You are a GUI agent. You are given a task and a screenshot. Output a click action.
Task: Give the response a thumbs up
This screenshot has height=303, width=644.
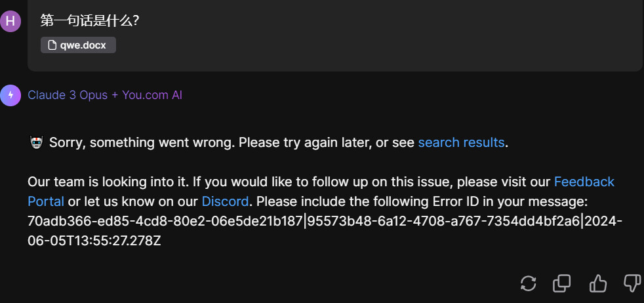597,283
